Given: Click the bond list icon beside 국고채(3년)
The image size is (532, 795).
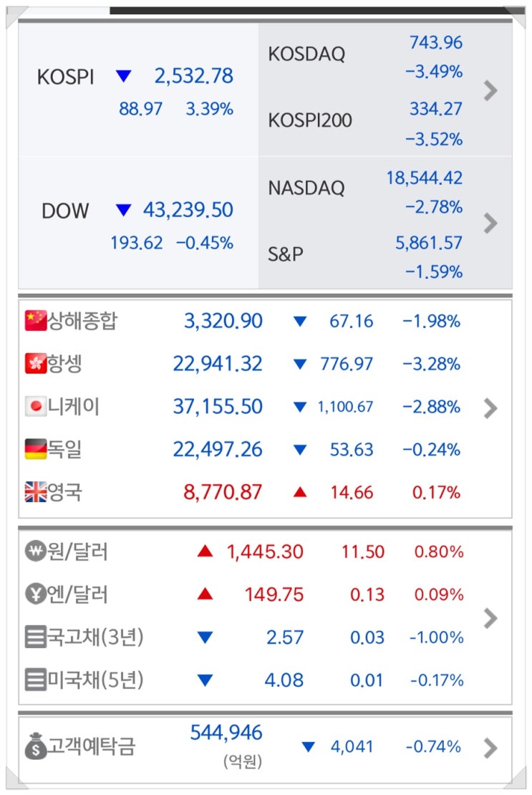Looking at the screenshot, I should (35, 637).
